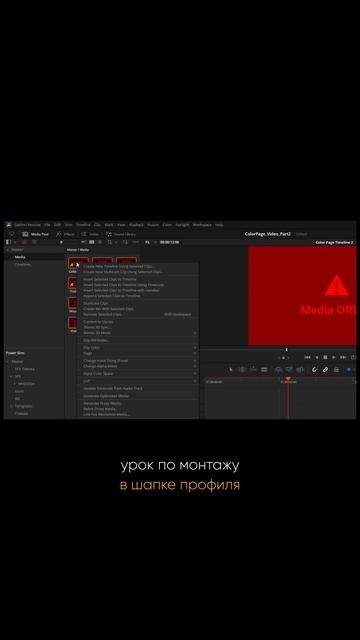Click the ColorPage_Video_Part2 project title
360x640 pixels.
click(x=268, y=234)
